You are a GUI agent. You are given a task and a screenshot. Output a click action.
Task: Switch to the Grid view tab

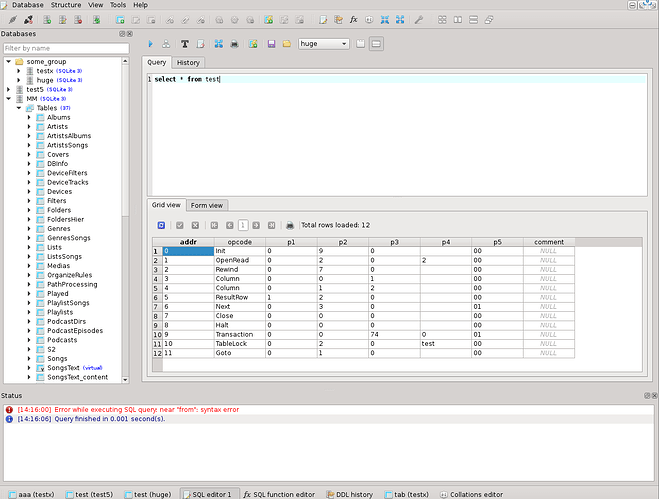point(166,205)
